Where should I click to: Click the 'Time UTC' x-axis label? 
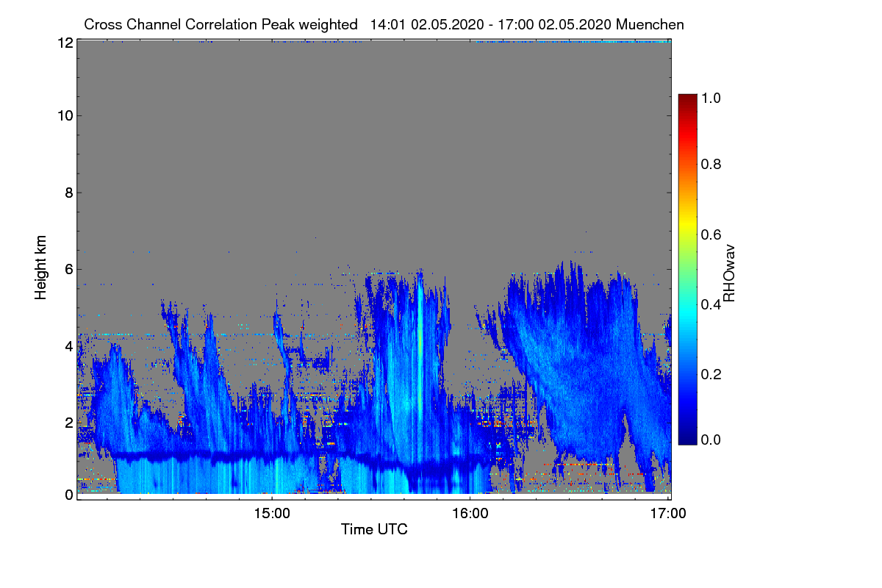(374, 529)
